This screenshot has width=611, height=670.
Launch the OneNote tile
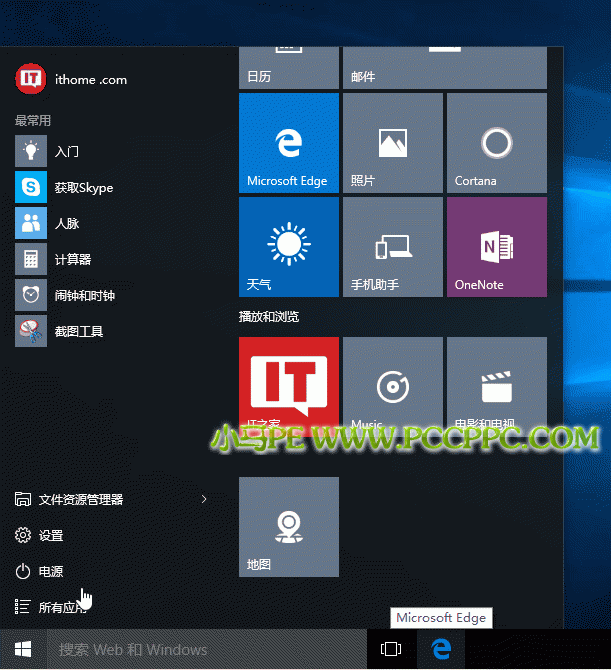click(497, 247)
